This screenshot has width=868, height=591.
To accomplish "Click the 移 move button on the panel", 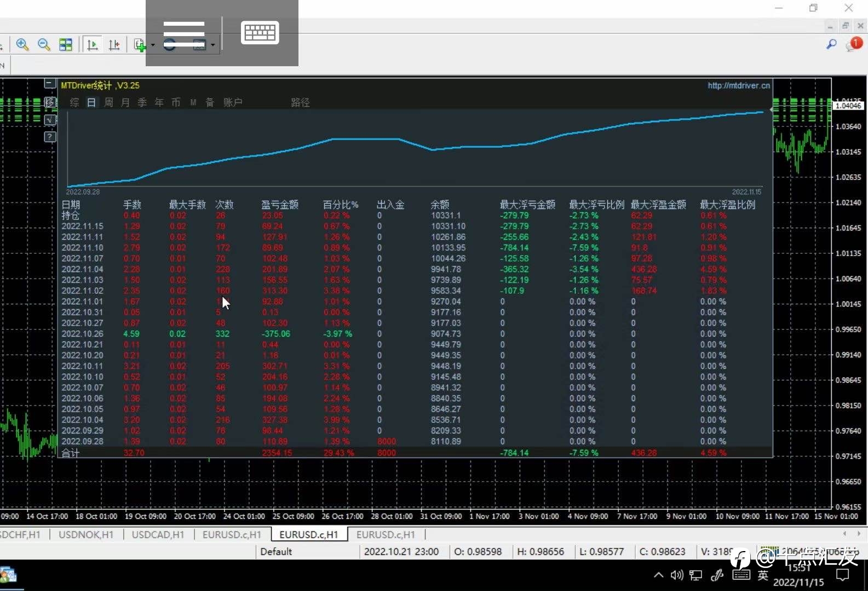I will tap(50, 102).
